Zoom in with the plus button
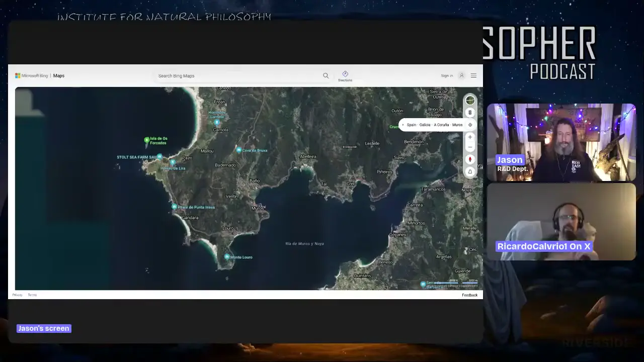This screenshot has height=362, width=644. (470, 137)
